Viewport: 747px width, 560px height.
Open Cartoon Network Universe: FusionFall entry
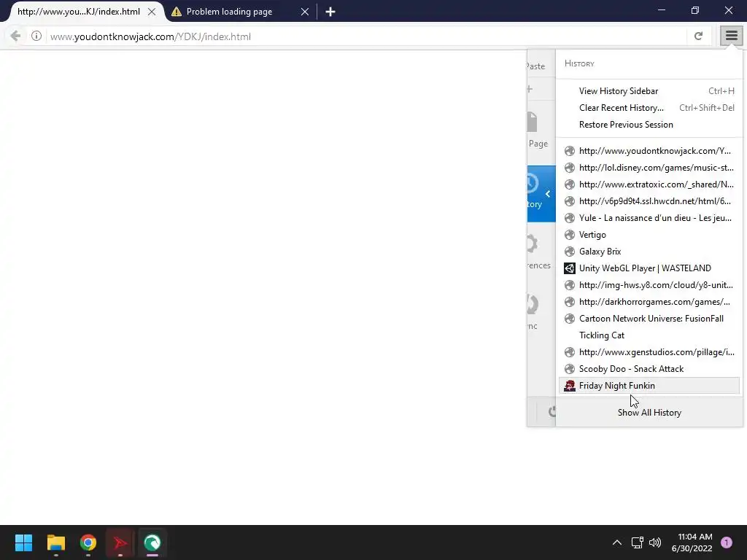(x=649, y=319)
